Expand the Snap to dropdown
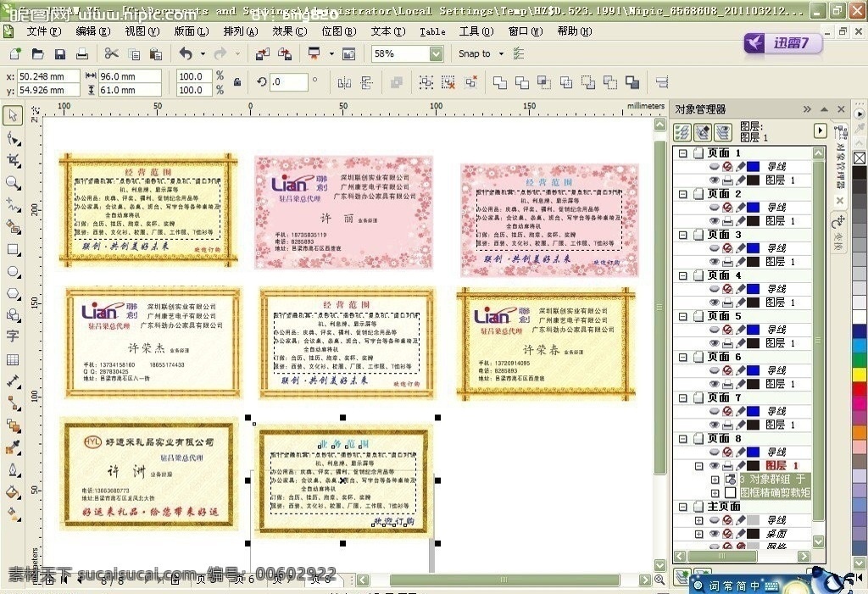The height and width of the screenshot is (594, 868). coord(501,54)
